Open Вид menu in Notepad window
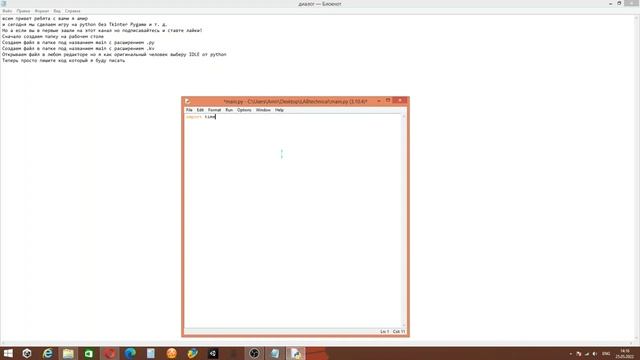 pos(57,11)
